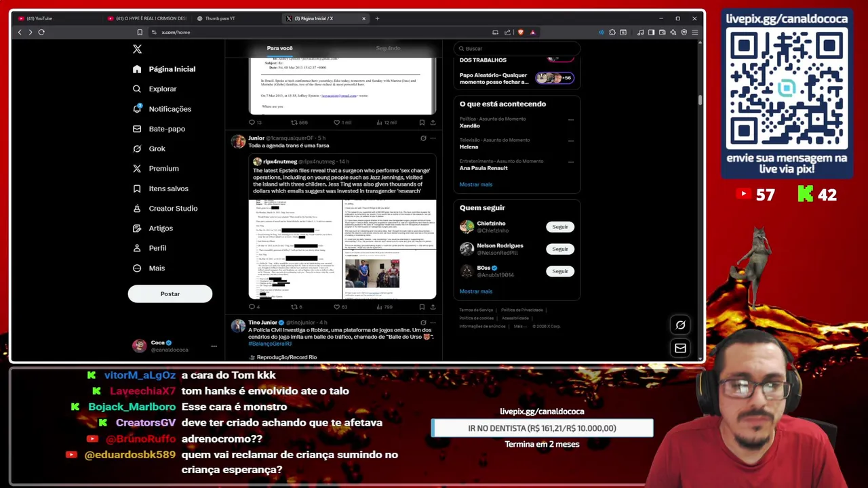Reload the page in the browser
Image resolution: width=868 pixels, height=488 pixels.
pos(41,32)
